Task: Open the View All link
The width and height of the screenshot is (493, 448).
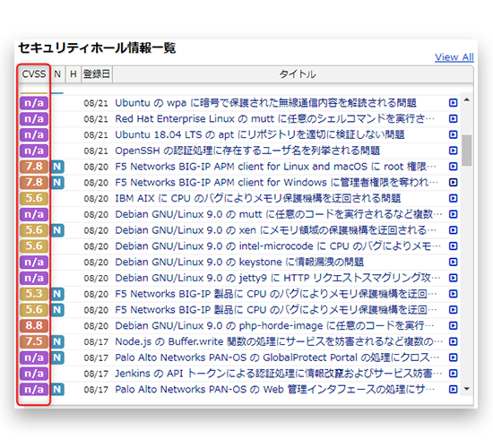Action: [454, 57]
